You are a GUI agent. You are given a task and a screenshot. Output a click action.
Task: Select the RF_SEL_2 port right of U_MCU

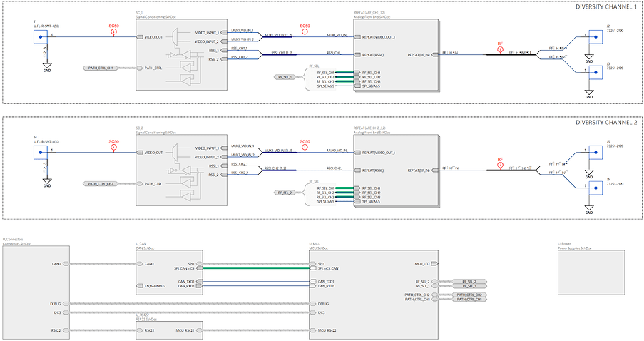pyautogui.click(x=469, y=282)
